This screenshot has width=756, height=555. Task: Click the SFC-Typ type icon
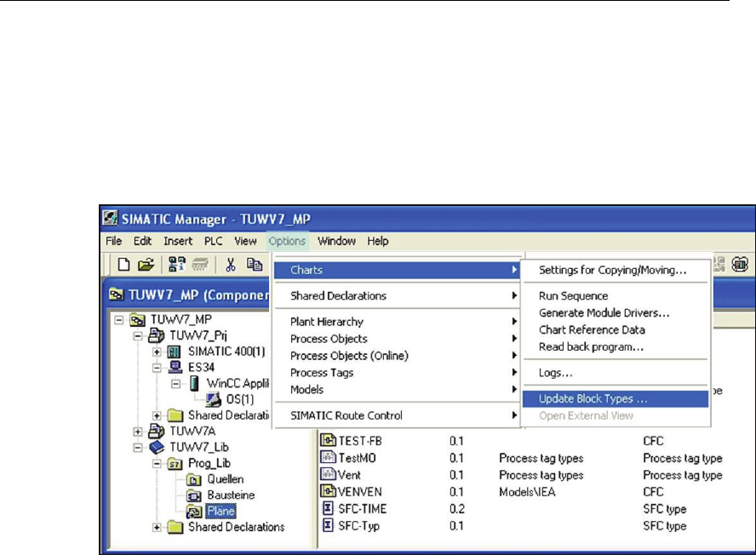click(328, 525)
